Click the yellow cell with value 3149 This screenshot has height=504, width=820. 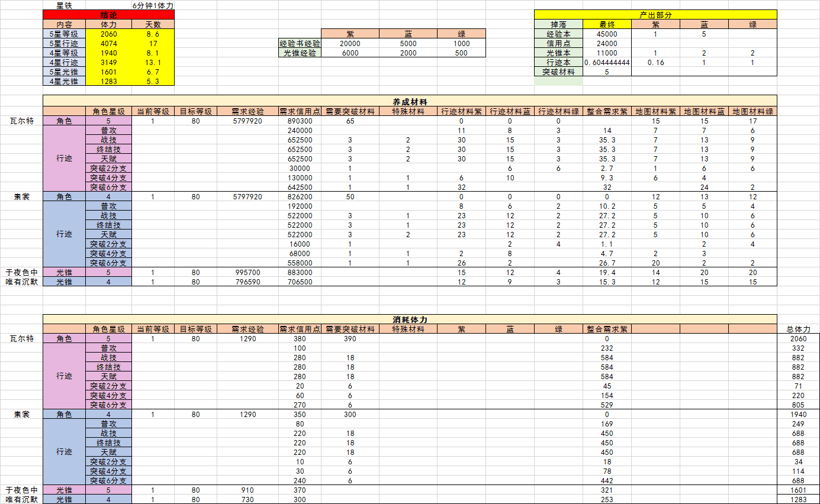click(x=109, y=62)
